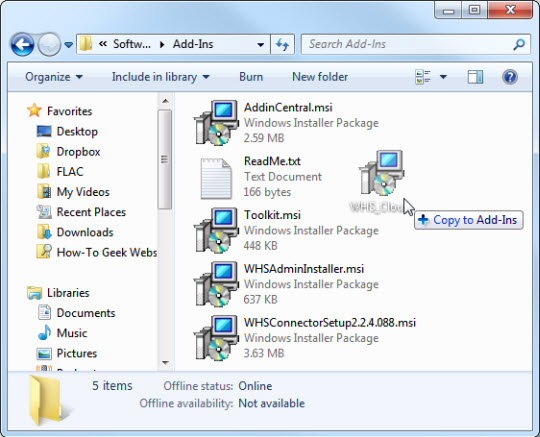Click the Documents library icon
The width and height of the screenshot is (540, 437).
click(x=44, y=313)
